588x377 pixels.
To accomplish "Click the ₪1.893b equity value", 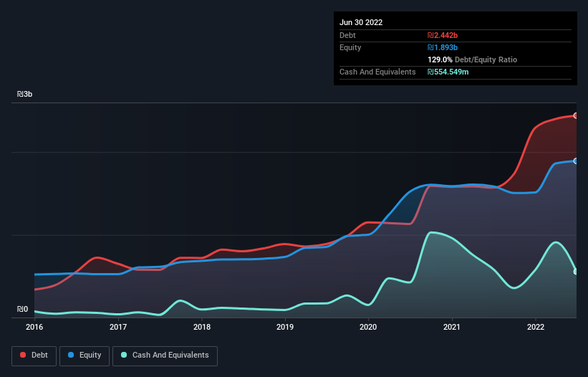I will tap(443, 47).
